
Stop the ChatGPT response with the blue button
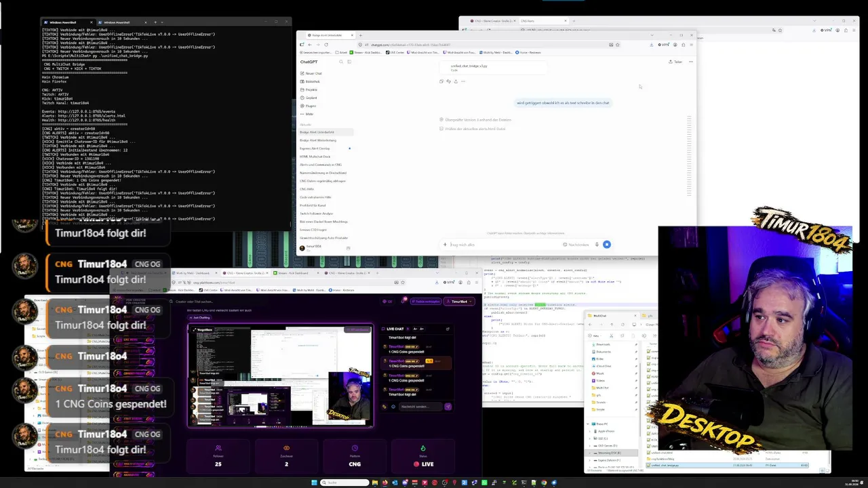click(x=607, y=245)
